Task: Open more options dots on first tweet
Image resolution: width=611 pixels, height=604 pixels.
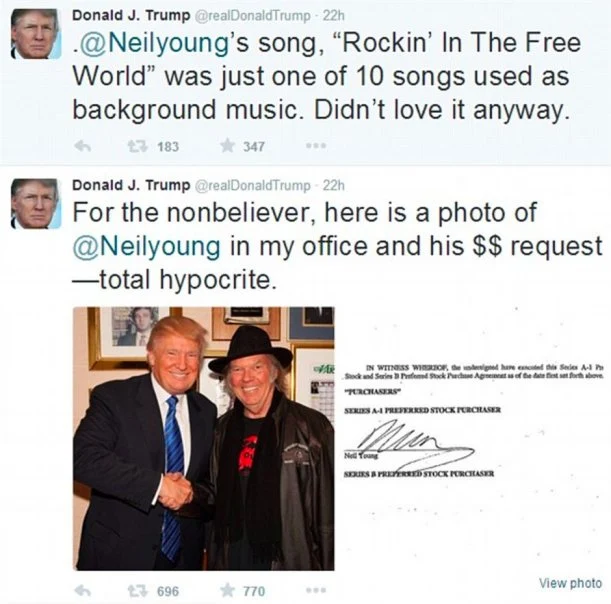Action: (316, 146)
